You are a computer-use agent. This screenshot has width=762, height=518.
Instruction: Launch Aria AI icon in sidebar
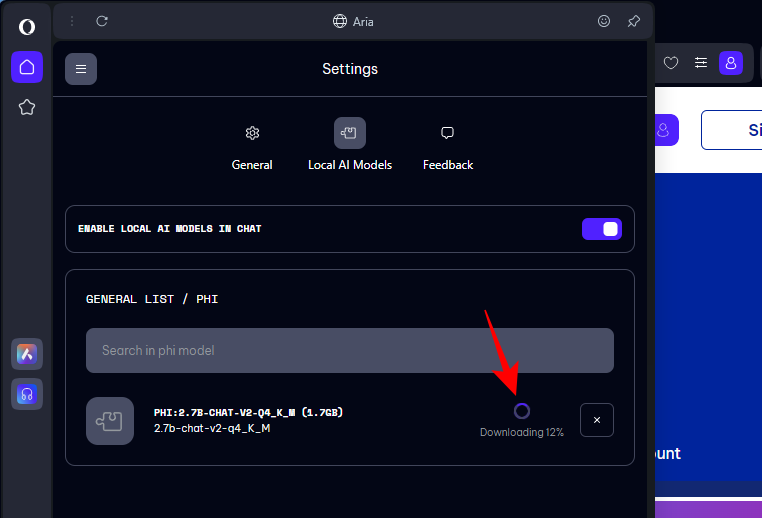point(27,354)
